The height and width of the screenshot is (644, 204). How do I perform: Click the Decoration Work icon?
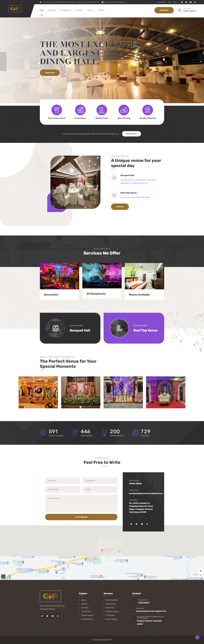(57, 110)
